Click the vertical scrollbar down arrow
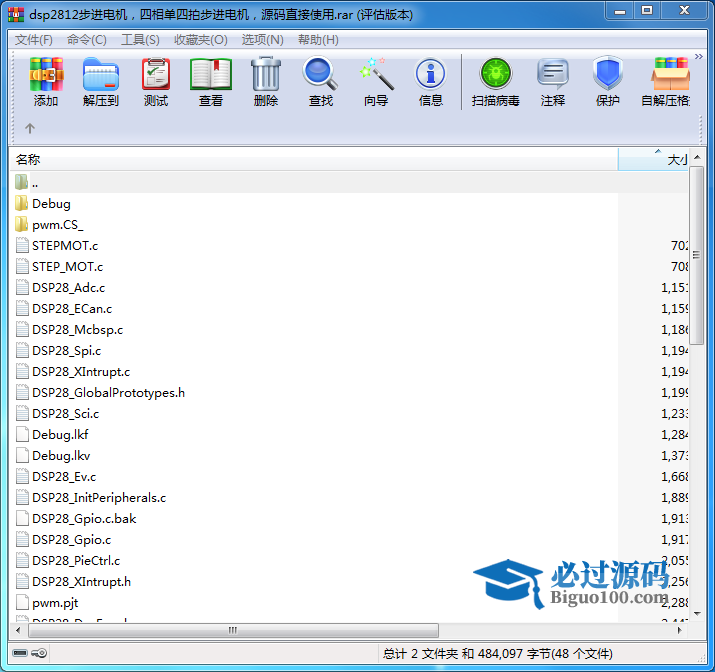Viewport: 715px width, 672px height. 696,615
